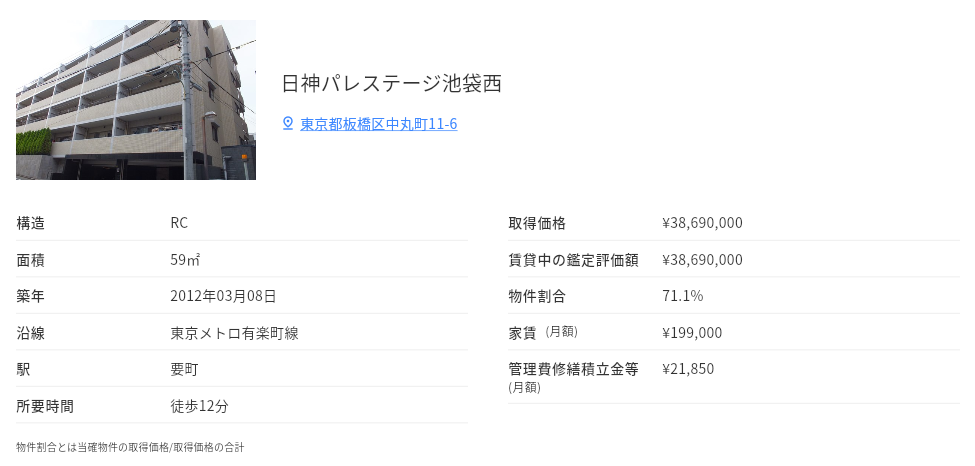Select the management fee value ¥21,850
Image resolution: width=975 pixels, height=466 pixels.
(688, 369)
